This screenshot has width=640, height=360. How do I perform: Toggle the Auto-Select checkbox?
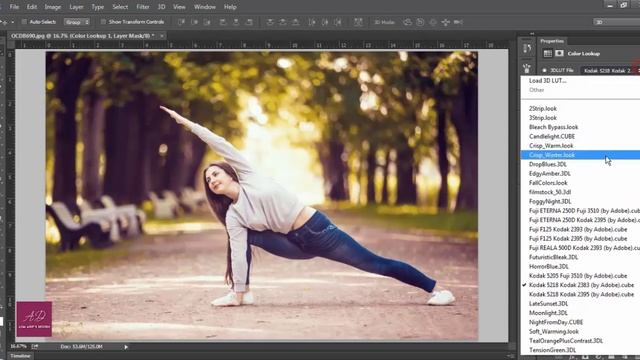tap(24, 22)
